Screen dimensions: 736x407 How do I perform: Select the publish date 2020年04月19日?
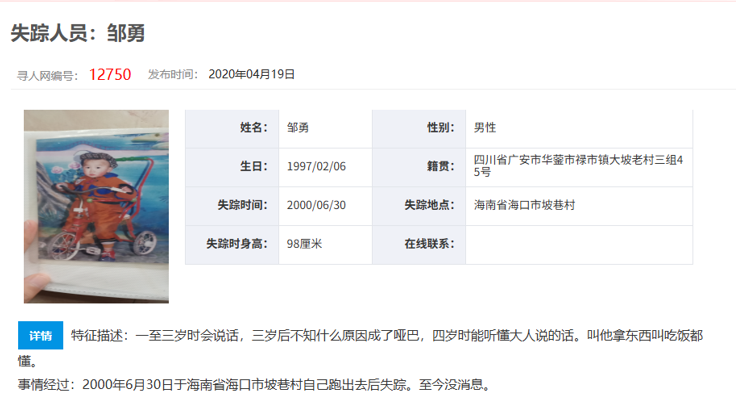pos(251,74)
